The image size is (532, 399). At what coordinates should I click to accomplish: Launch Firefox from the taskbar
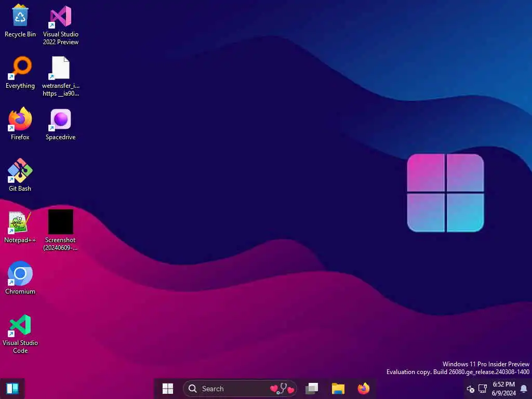click(x=364, y=389)
